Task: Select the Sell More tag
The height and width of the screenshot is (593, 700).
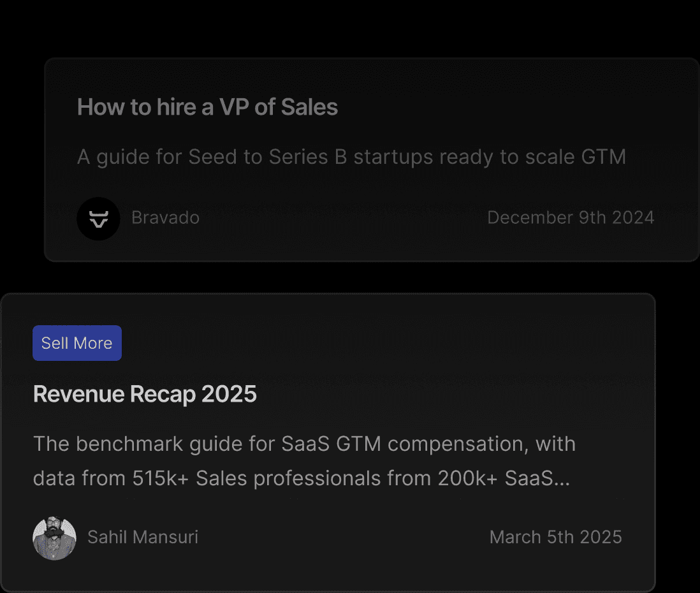Action: pyautogui.click(x=77, y=343)
